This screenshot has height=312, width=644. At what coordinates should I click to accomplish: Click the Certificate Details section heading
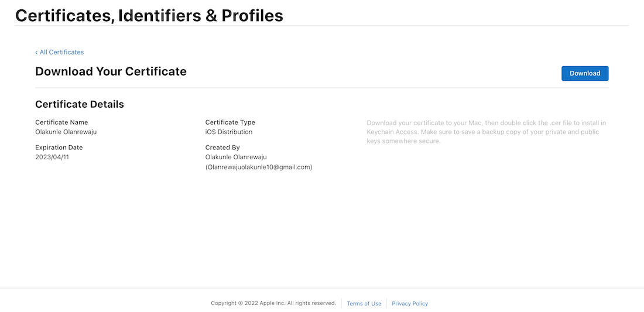[80, 104]
